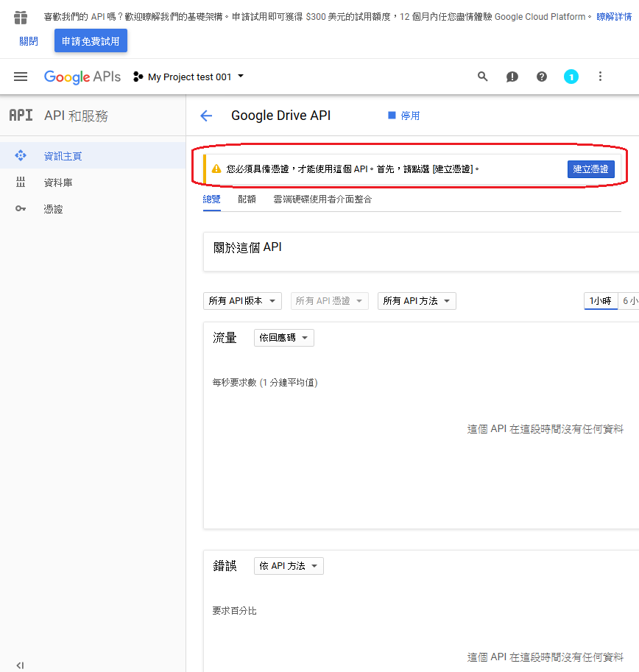
Task: Open 憑證 with the key icon
Action: [x=63, y=208]
